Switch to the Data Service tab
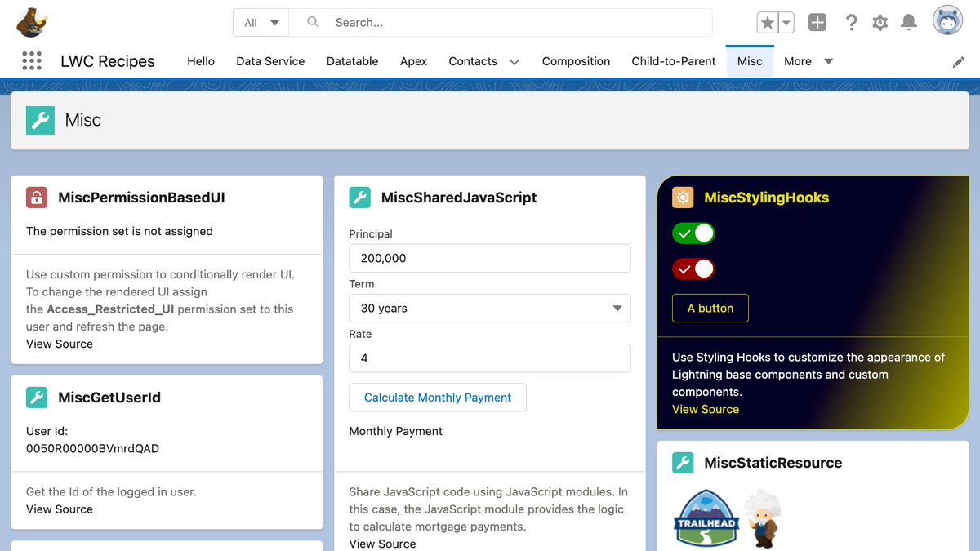This screenshot has height=551, width=980. point(270,61)
